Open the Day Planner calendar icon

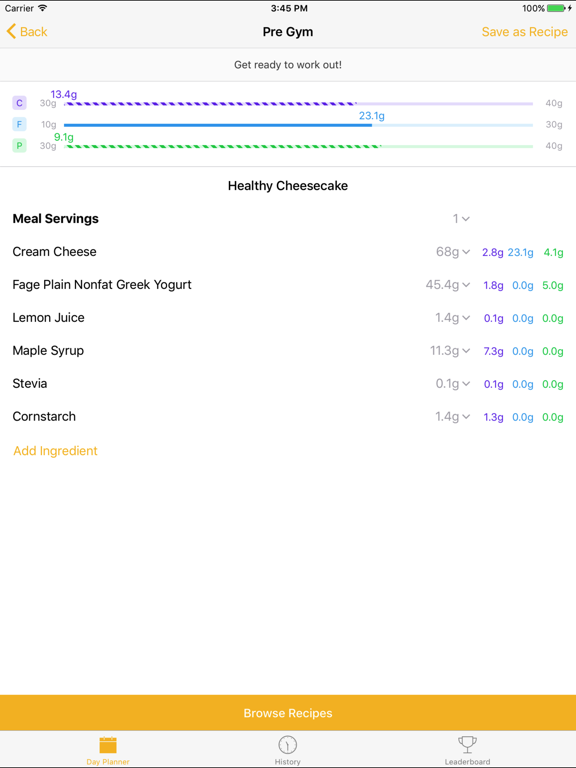point(108,744)
